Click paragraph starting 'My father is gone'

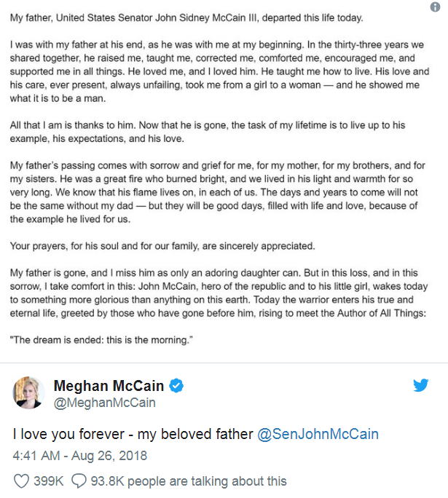[219, 293]
